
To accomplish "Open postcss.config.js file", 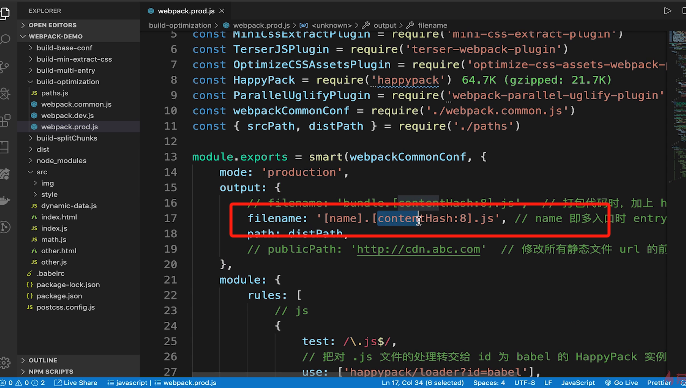I will 79,308.
